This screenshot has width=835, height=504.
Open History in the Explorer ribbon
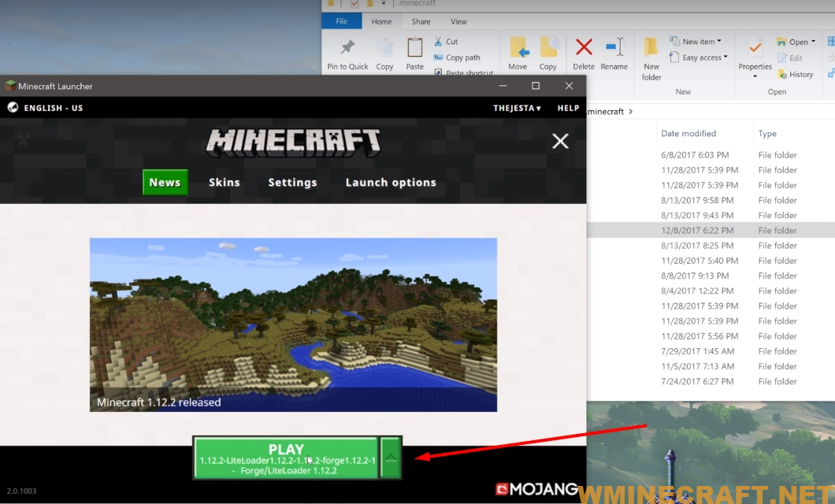click(x=795, y=75)
